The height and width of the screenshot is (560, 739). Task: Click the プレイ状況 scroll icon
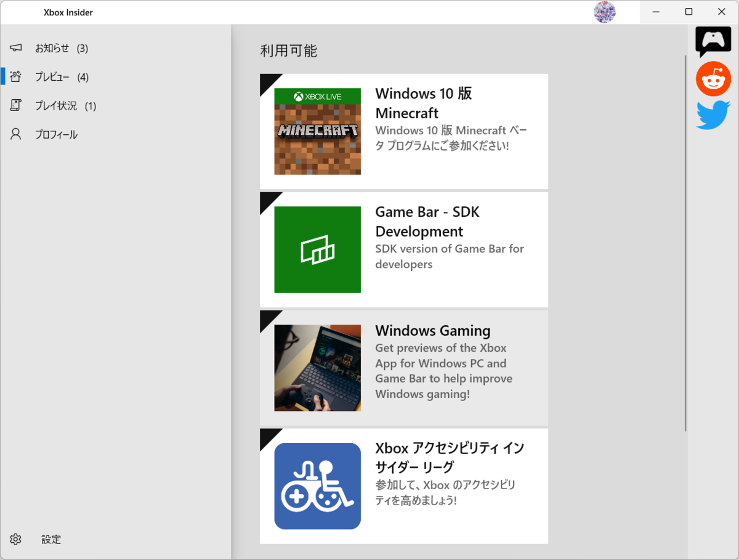16,105
